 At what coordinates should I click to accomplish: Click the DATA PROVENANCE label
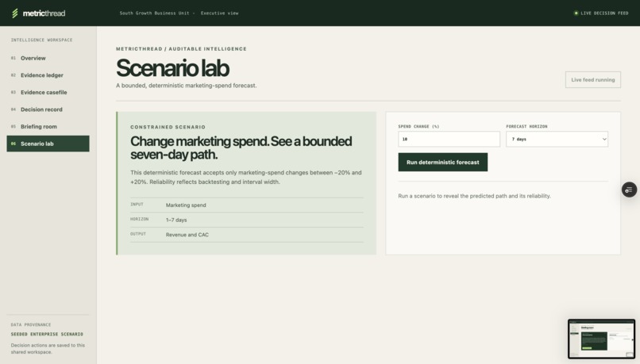(x=31, y=325)
